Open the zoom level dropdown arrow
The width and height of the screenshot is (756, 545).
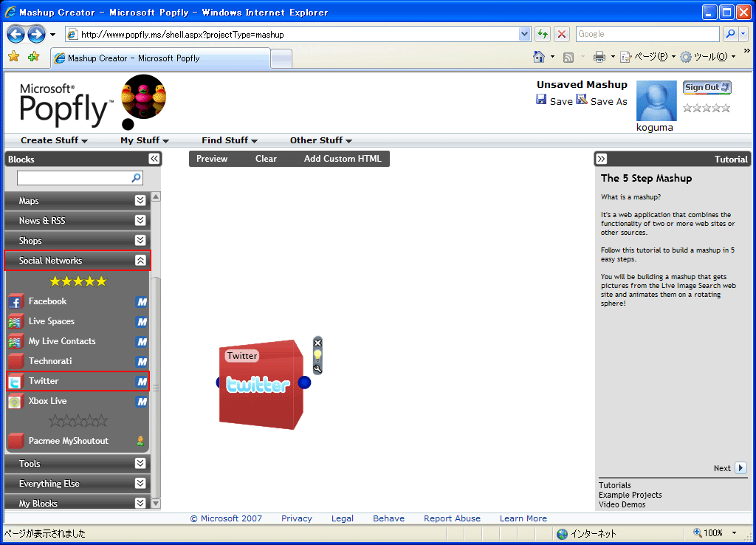(735, 533)
